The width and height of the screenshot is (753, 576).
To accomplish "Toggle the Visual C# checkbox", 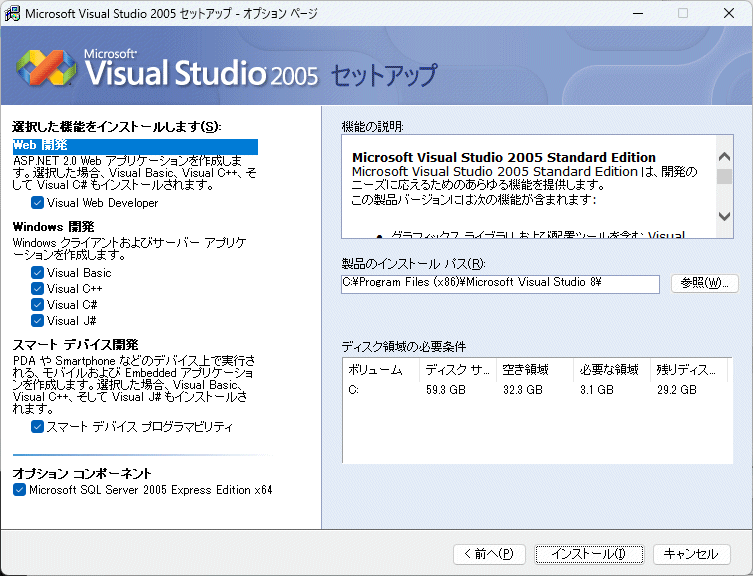I will click(x=37, y=305).
